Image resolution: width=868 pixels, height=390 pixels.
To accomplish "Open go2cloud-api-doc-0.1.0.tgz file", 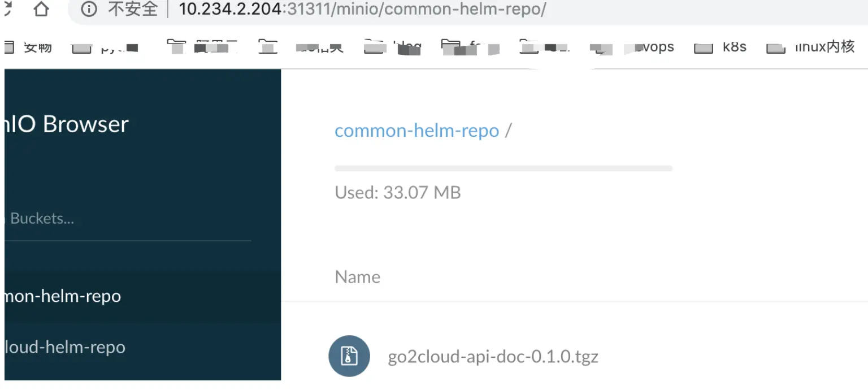I will (493, 357).
